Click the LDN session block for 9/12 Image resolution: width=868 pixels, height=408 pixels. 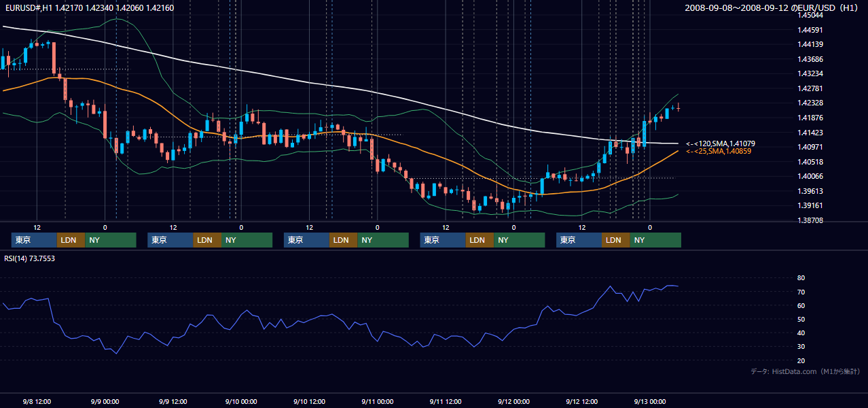[x=616, y=240]
